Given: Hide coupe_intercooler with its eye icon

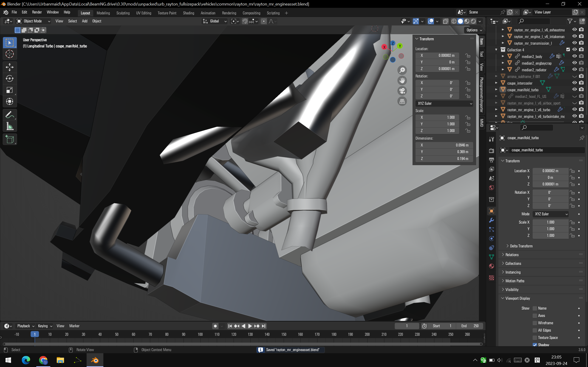Looking at the screenshot, I should [x=574, y=83].
